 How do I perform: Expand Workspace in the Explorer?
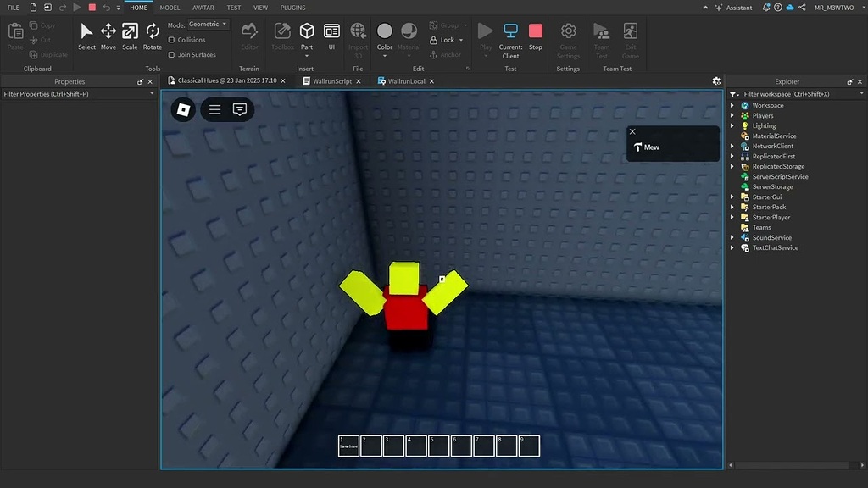732,105
